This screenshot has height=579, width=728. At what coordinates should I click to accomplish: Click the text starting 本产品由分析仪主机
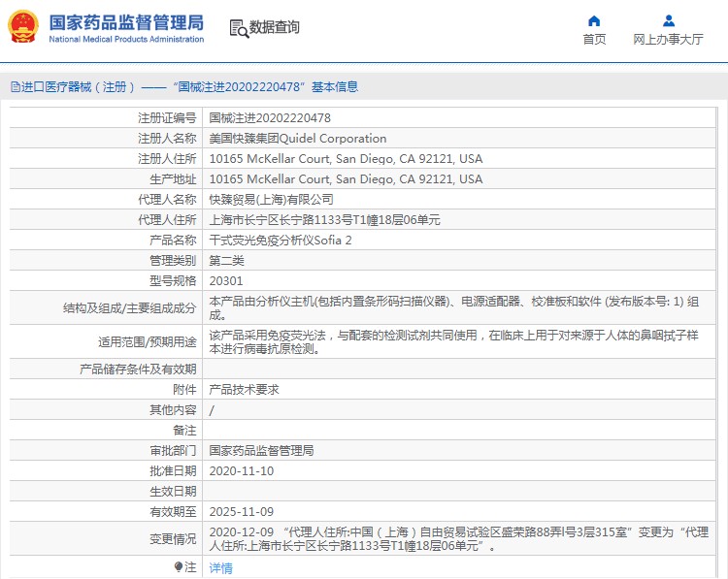pos(453,308)
